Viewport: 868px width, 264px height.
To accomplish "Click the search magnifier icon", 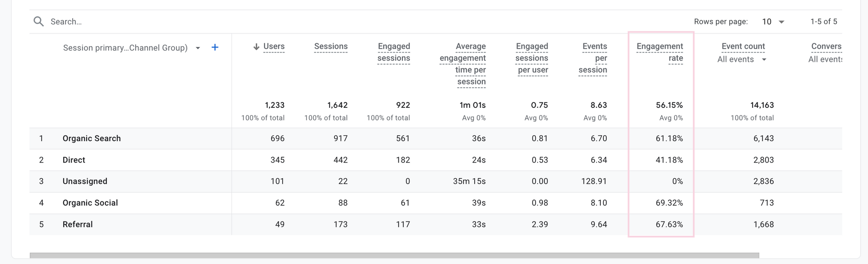I will (x=39, y=22).
